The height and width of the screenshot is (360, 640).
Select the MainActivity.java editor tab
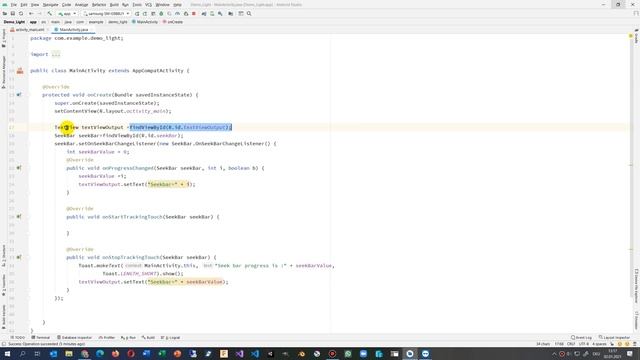72,30
